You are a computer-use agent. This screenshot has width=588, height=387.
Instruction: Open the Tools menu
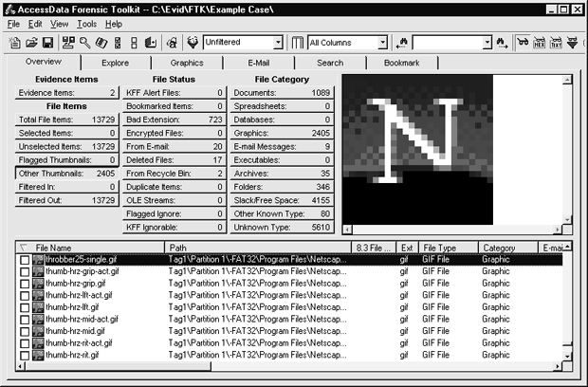tap(87, 23)
